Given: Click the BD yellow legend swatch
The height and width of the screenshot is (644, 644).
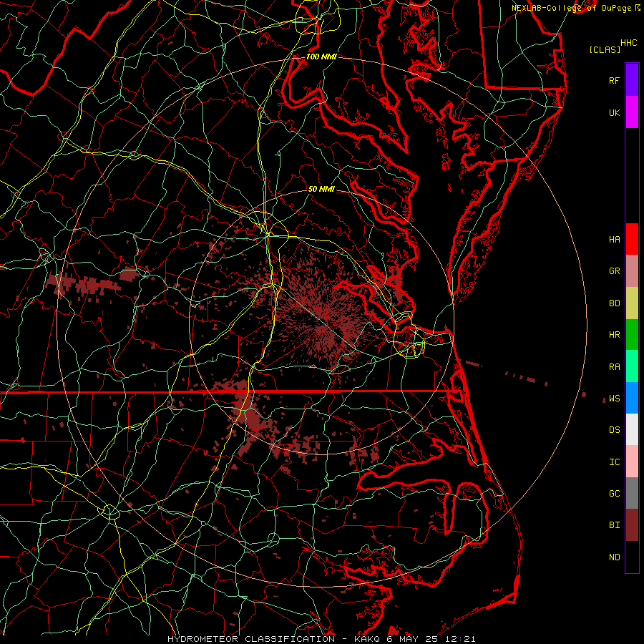Looking at the screenshot, I should (x=632, y=303).
